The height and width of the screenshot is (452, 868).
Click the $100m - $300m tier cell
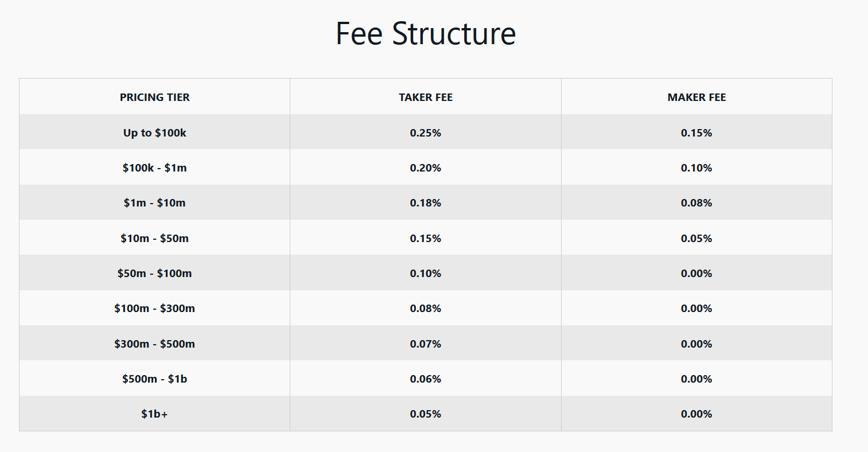[155, 308]
